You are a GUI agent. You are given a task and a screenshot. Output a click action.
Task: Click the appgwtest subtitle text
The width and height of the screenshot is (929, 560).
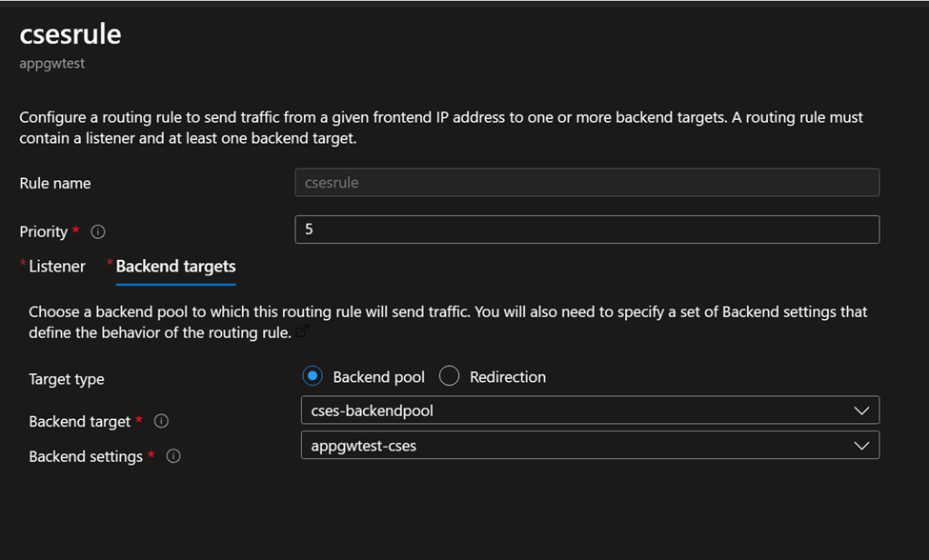pos(52,65)
